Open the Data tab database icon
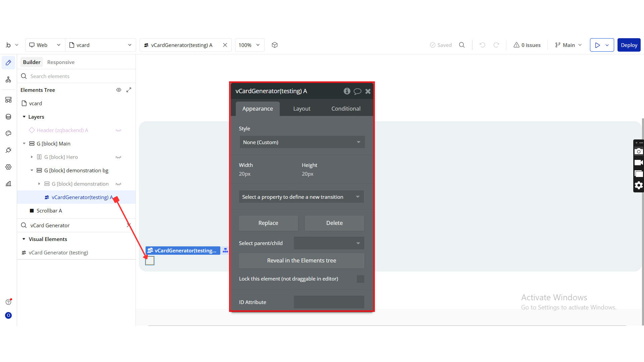 point(8,117)
